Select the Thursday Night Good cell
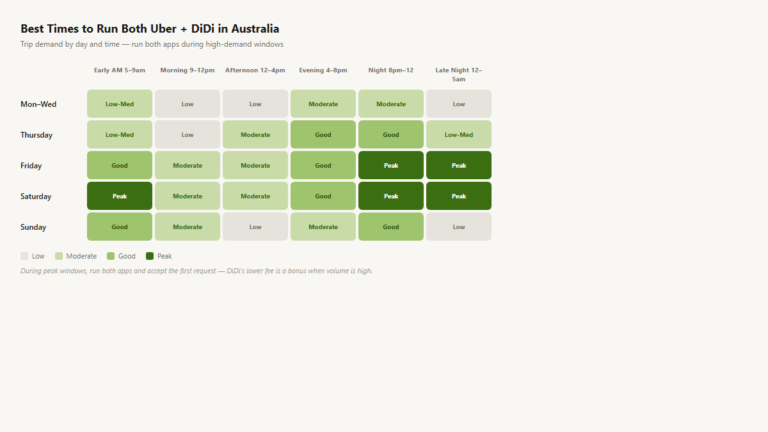Image resolution: width=768 pixels, height=432 pixels. click(x=391, y=135)
